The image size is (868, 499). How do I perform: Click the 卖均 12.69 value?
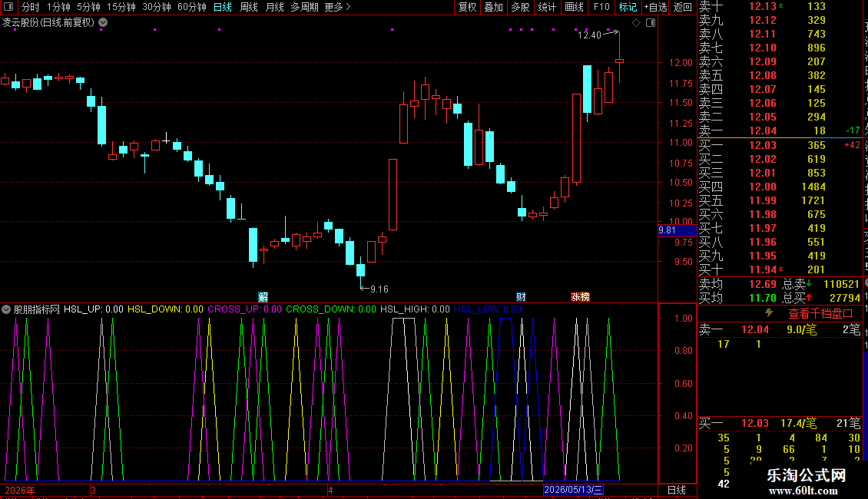(763, 284)
